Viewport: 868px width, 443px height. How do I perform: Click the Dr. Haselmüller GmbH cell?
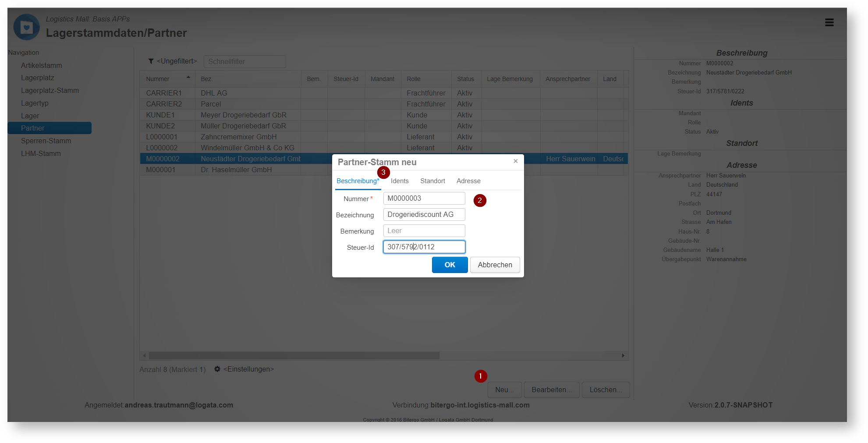(248, 170)
